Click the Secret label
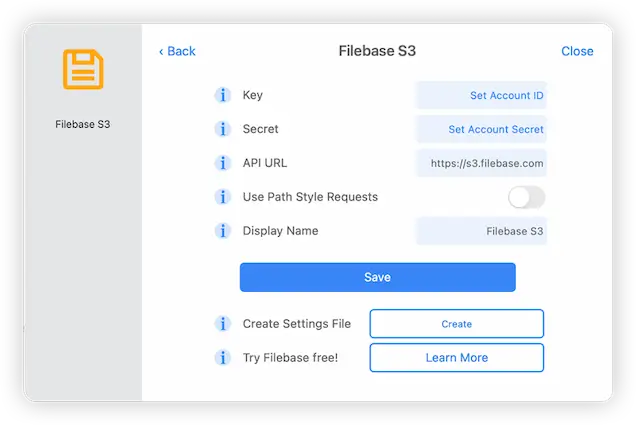 tap(260, 129)
